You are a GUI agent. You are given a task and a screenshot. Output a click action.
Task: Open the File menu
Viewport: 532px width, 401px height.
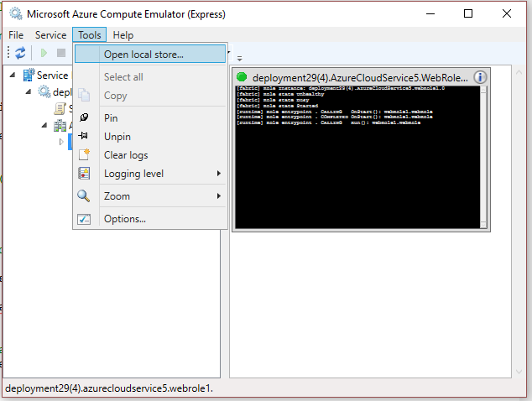[x=16, y=35]
